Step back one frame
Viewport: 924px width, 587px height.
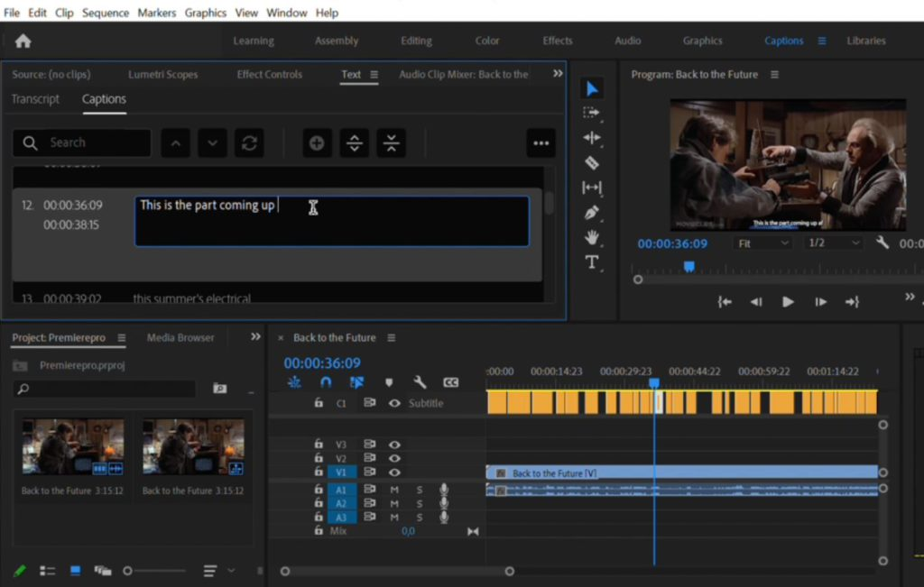[x=755, y=302]
